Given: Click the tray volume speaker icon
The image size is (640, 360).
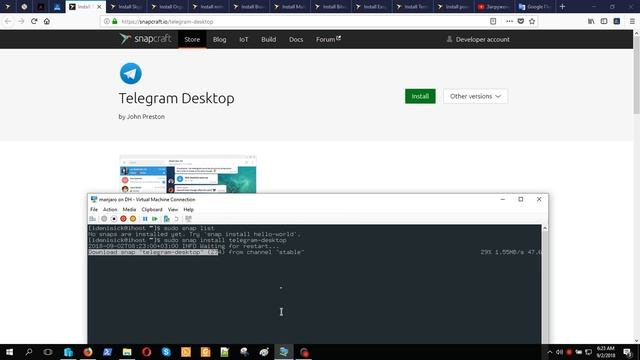Looking at the screenshot, I should click(559, 352).
